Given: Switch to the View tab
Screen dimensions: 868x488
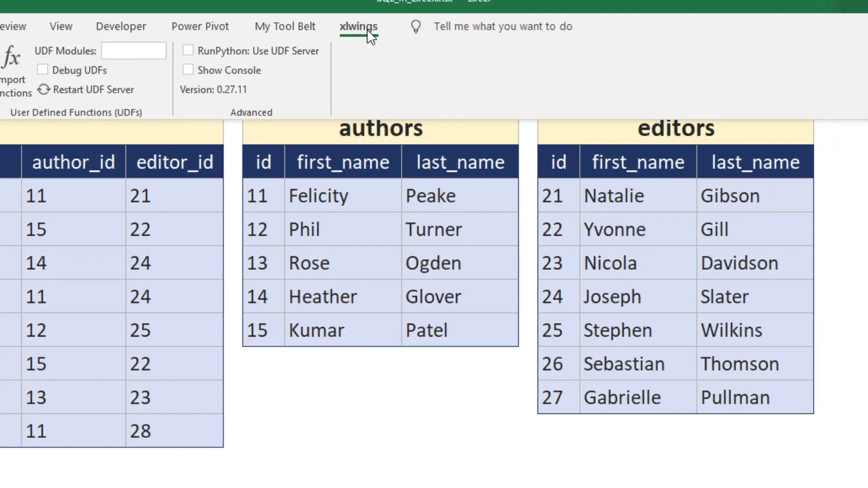Looking at the screenshot, I should click(61, 26).
